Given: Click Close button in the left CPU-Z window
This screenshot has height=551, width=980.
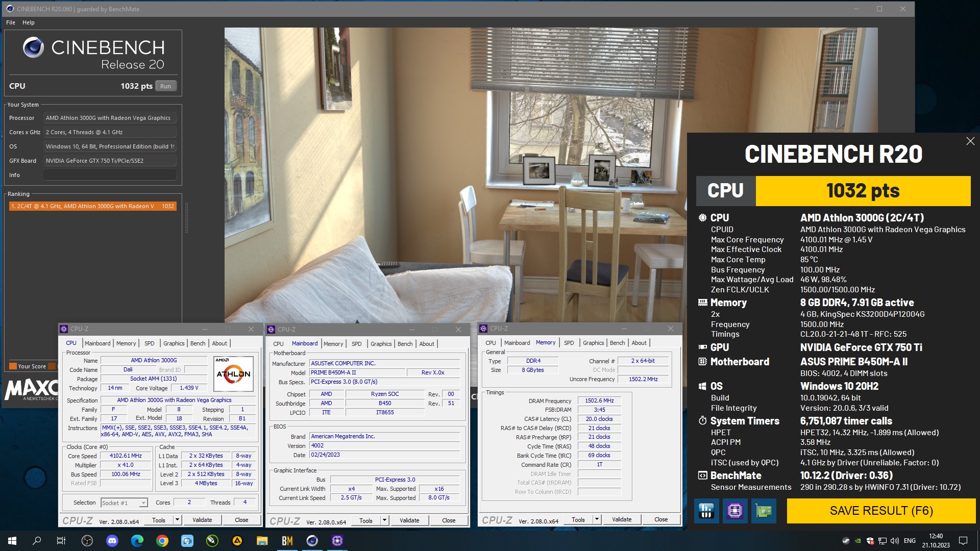Looking at the screenshot, I should (x=241, y=520).
